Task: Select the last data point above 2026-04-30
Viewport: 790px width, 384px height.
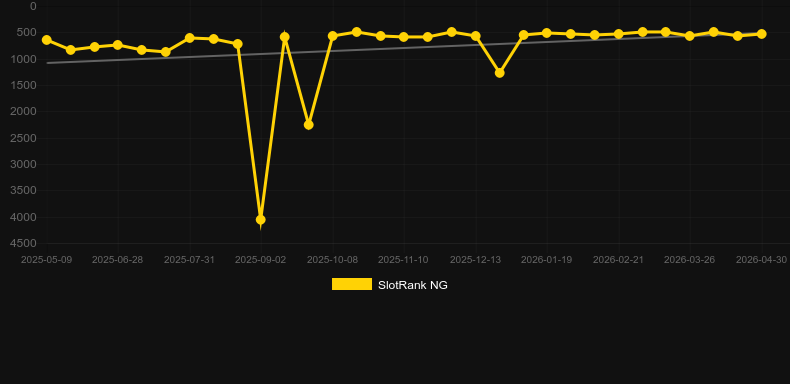Action: [761, 34]
